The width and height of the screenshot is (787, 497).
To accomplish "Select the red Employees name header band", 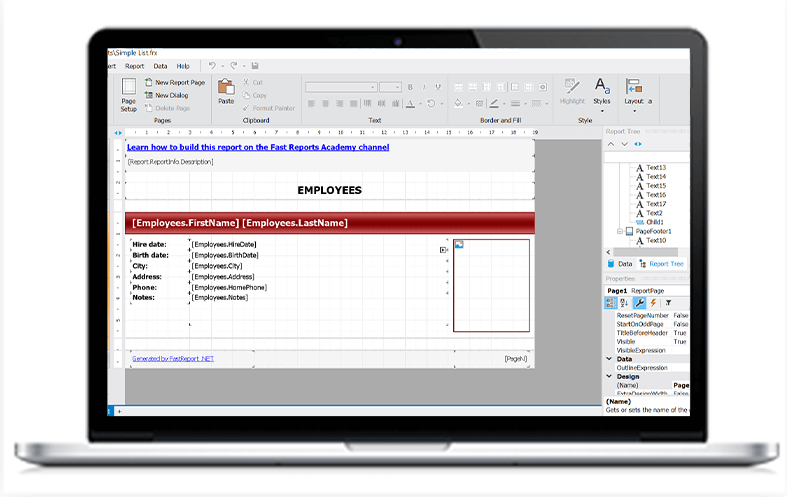I will click(x=328, y=222).
